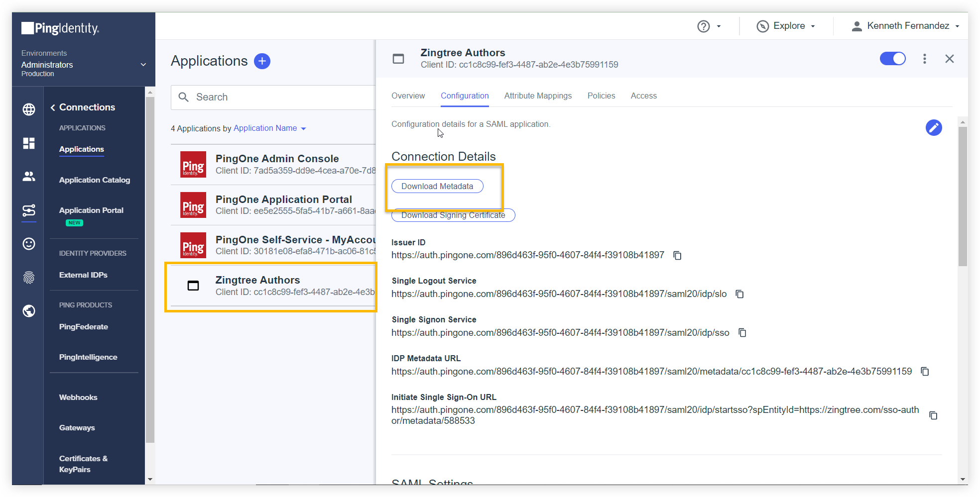The height and width of the screenshot is (497, 980).
Task: Close the Zingtree Authors details panel
Action: [950, 59]
